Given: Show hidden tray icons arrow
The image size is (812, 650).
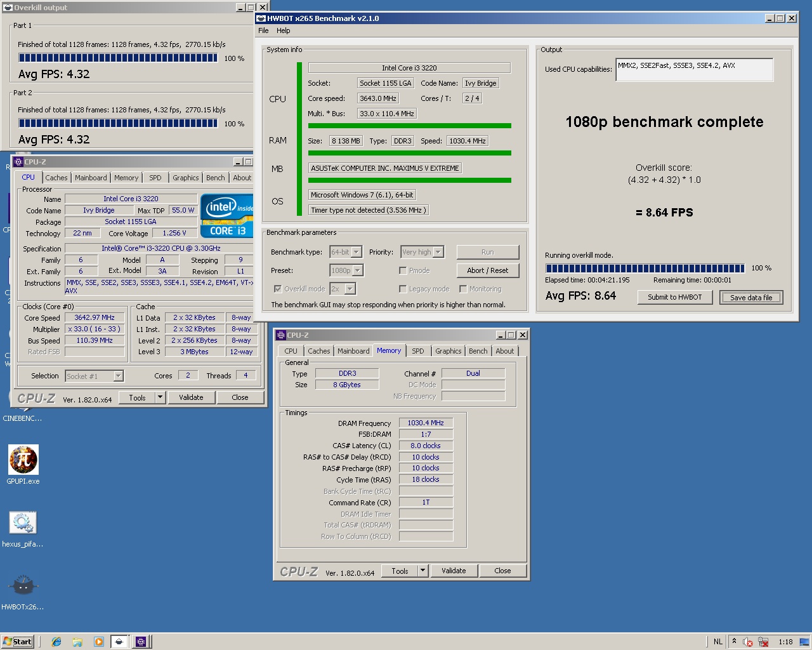Looking at the screenshot, I should tap(734, 642).
